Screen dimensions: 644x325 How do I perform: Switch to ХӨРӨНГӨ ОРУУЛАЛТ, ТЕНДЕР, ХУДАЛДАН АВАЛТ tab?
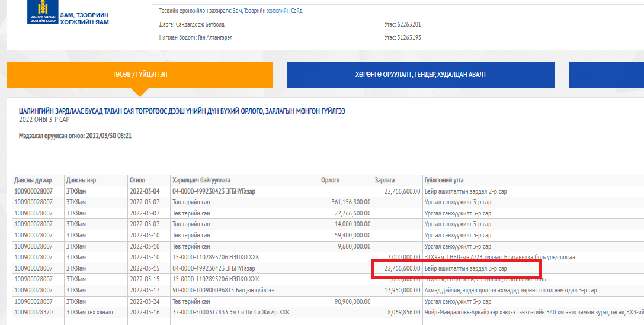[421, 75]
